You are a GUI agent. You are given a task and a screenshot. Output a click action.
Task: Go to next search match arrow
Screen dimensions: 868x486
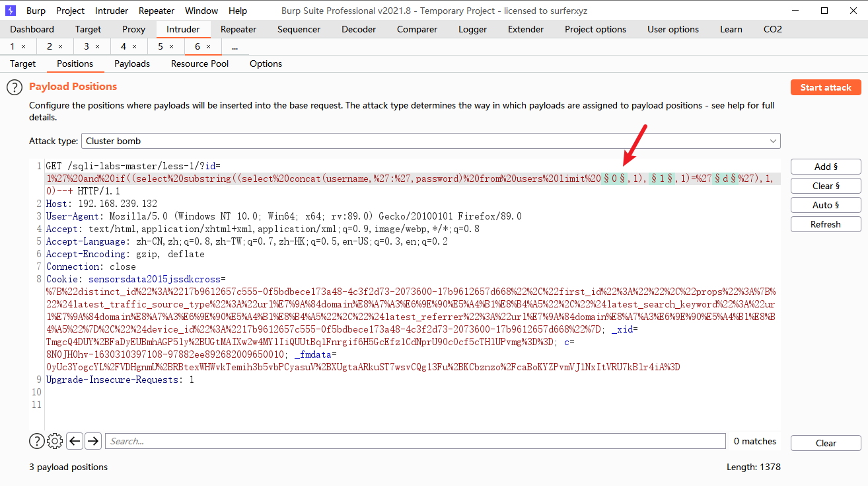[x=93, y=441]
